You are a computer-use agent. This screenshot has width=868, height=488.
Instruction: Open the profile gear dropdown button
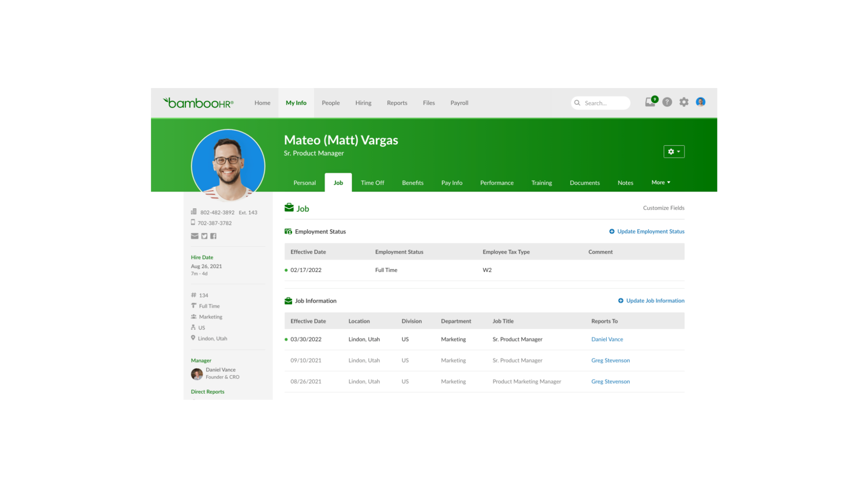674,152
